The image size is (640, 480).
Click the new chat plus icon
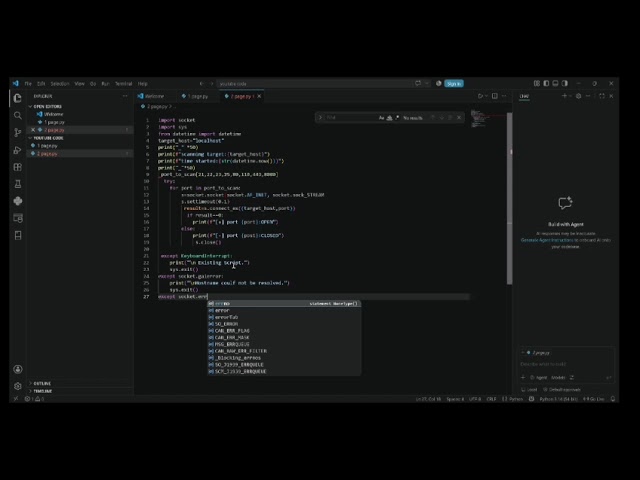coord(564,96)
